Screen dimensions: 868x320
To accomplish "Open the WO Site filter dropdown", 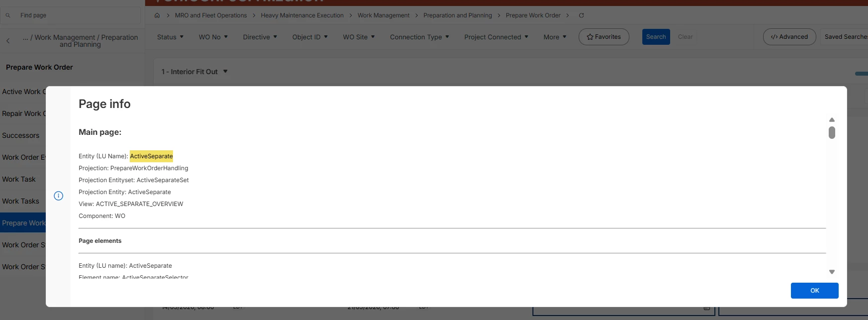I will pos(359,37).
